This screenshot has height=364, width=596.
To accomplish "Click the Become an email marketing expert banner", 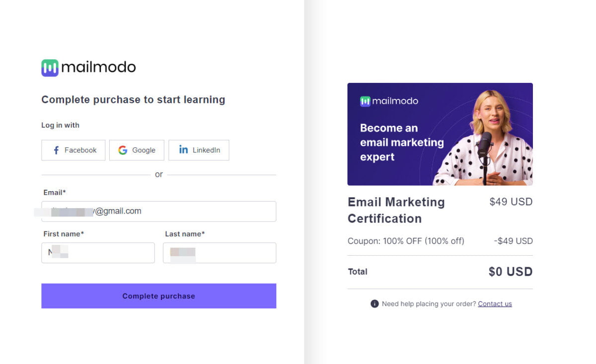I will coord(440,134).
